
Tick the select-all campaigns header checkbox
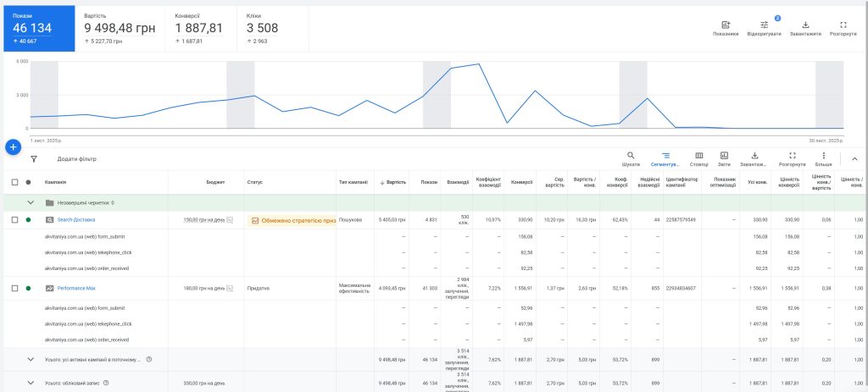pyautogui.click(x=14, y=182)
